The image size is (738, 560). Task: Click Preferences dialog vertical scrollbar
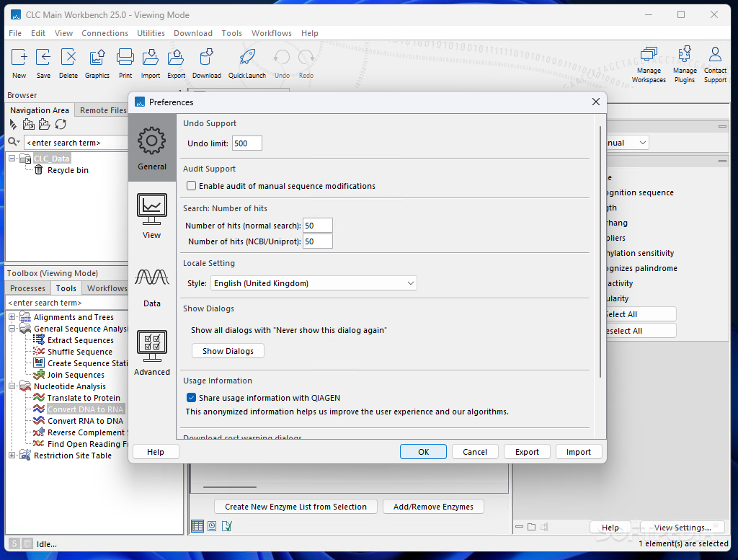[600, 252]
